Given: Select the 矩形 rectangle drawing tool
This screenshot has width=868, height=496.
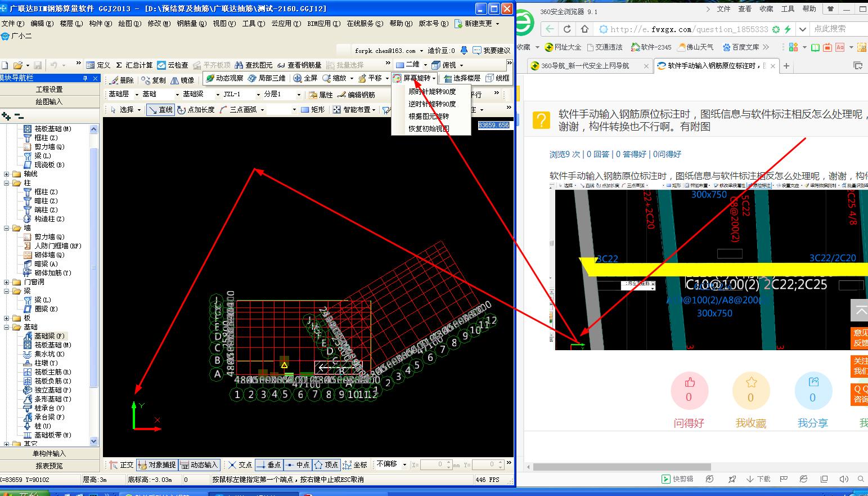Looking at the screenshot, I should pyautogui.click(x=313, y=110).
